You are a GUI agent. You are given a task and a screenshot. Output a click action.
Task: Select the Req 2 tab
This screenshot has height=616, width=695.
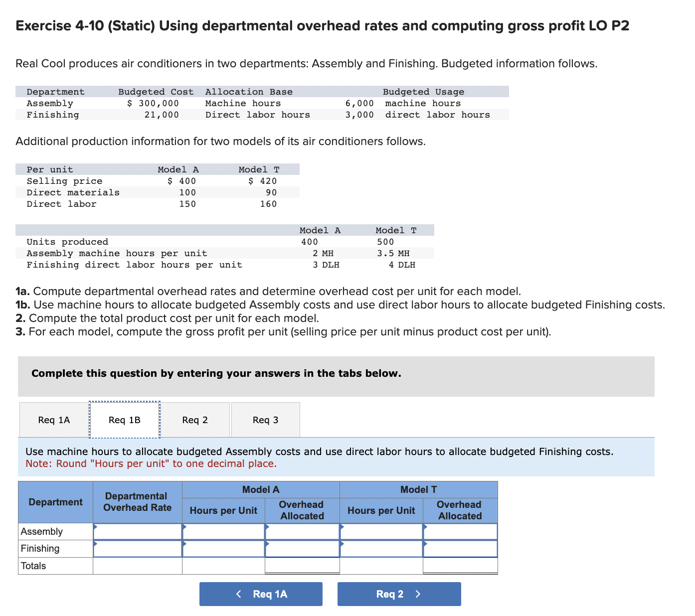click(195, 419)
